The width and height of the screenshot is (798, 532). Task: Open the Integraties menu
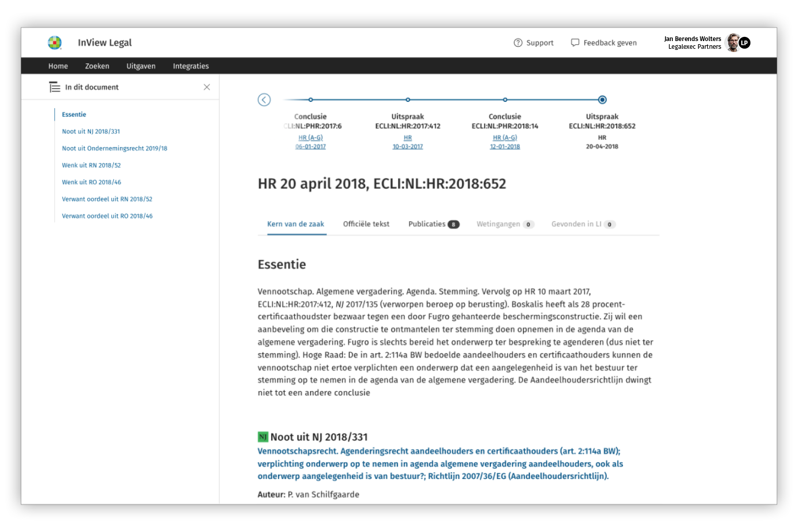pos(191,66)
